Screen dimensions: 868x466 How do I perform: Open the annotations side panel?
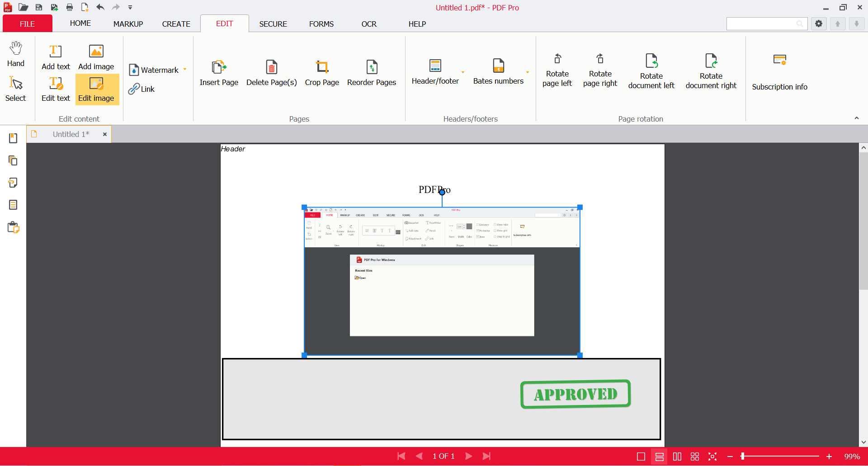[13, 183]
